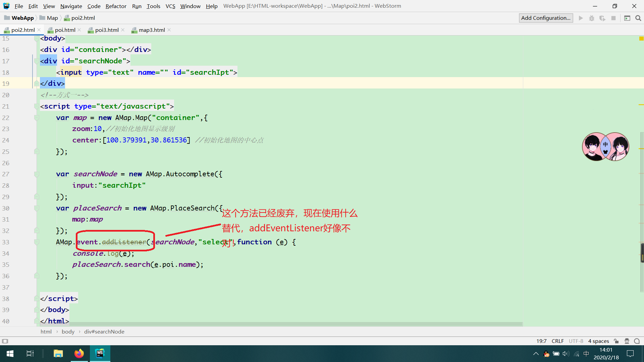644x362 pixels.
Task: Click the 19:7 cursor position indicator
Action: click(x=541, y=341)
